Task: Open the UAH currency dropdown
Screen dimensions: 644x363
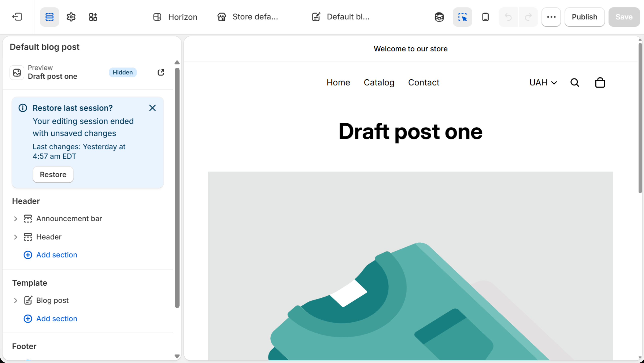Action: (x=543, y=82)
